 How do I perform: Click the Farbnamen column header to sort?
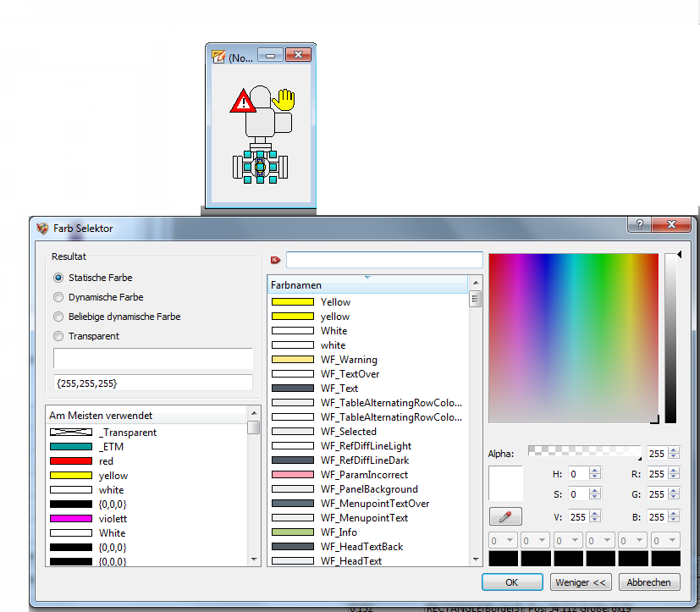pyautogui.click(x=367, y=284)
